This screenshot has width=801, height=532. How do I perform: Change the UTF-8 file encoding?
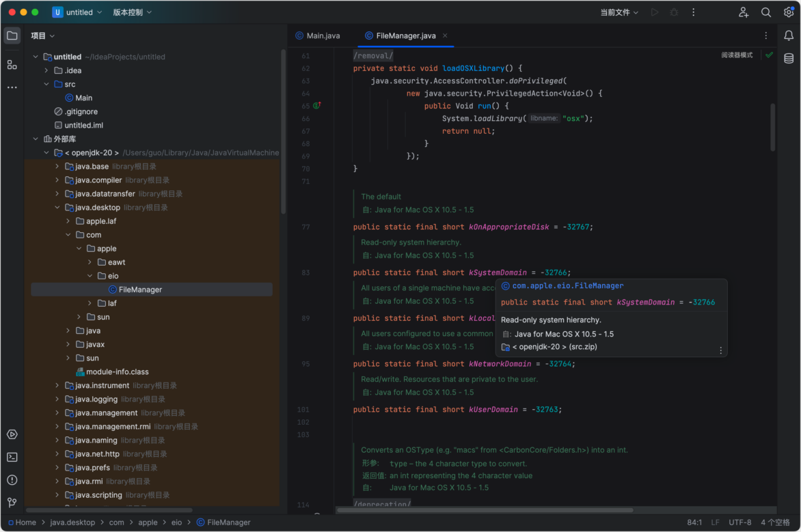click(x=739, y=522)
